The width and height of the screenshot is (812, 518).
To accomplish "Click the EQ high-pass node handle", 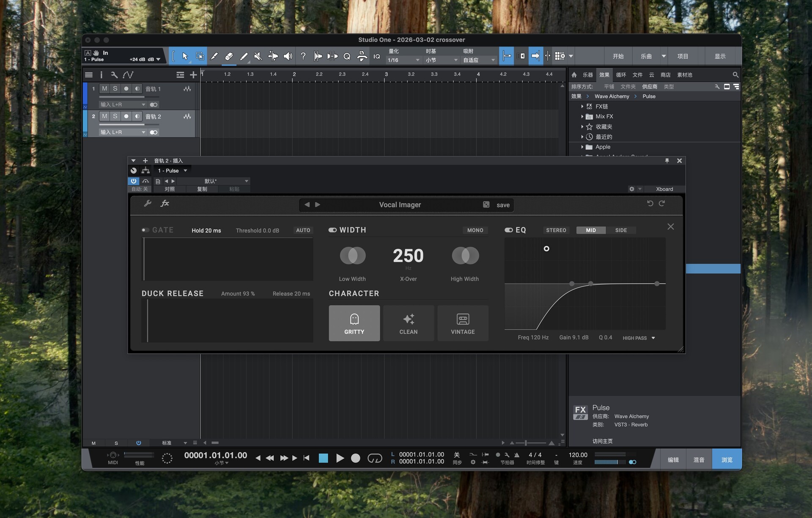I will tap(546, 249).
